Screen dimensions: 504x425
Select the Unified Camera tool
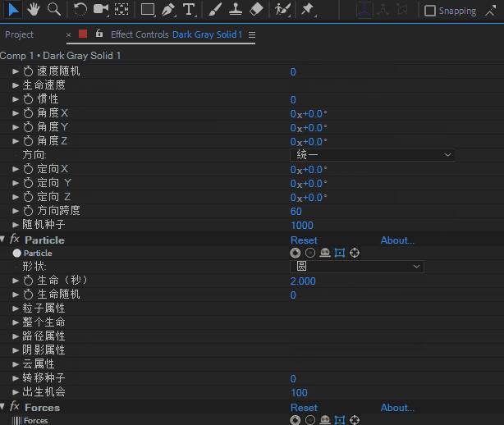click(x=101, y=9)
